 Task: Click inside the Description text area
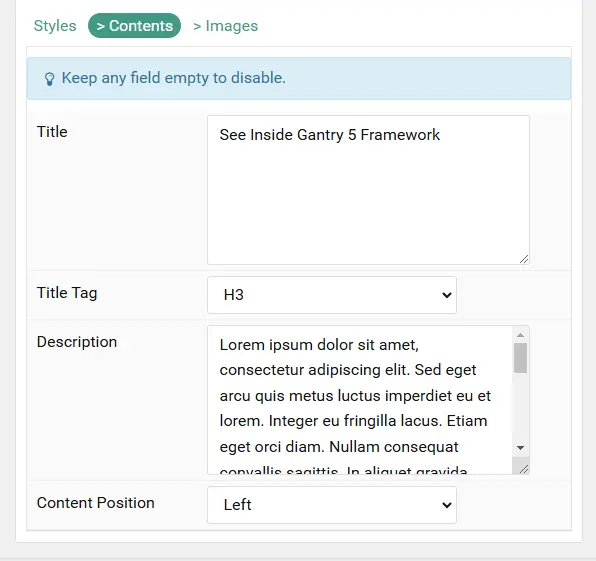click(360, 400)
